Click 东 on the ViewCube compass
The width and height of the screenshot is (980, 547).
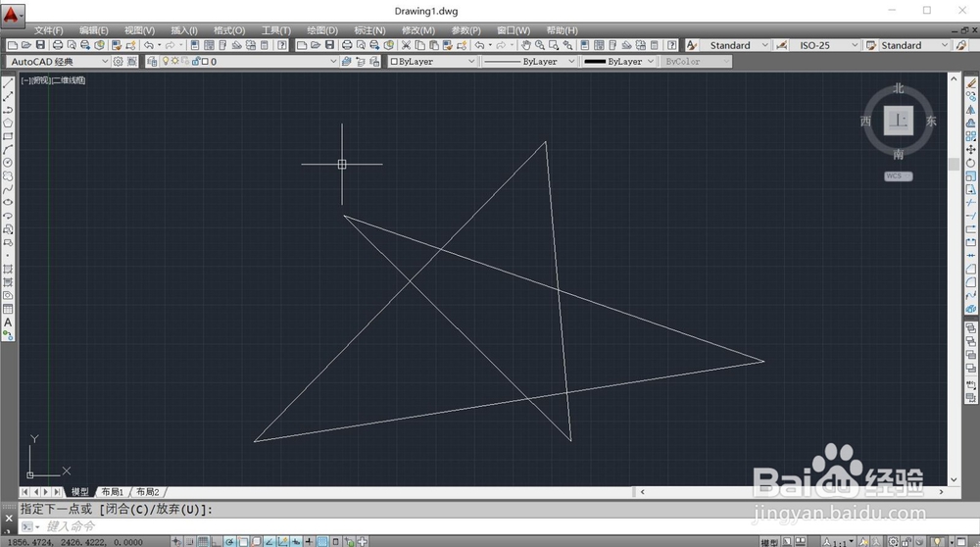click(931, 122)
